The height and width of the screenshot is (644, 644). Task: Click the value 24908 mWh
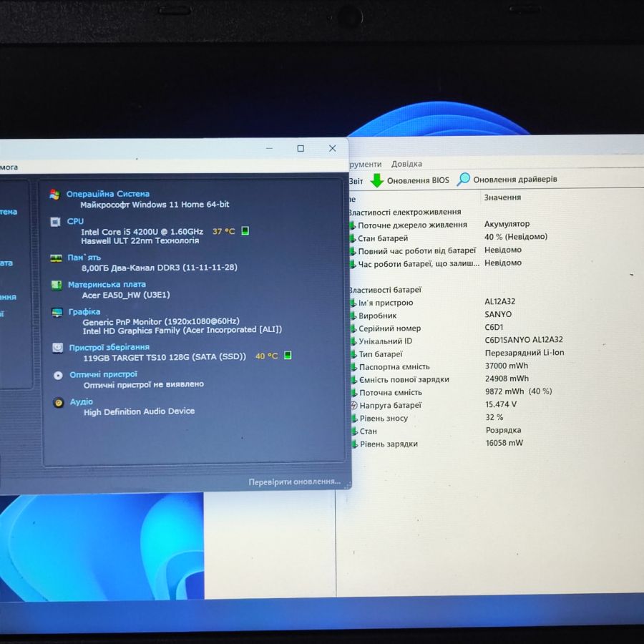click(x=507, y=379)
